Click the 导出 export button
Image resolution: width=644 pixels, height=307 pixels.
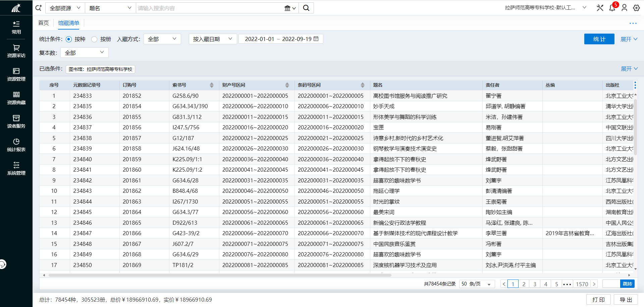pyautogui.click(x=626, y=300)
